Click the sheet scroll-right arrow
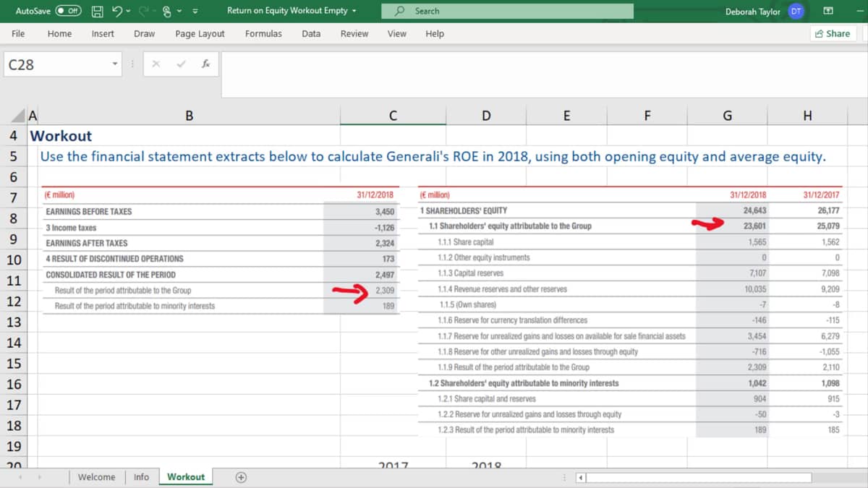The height and width of the screenshot is (488, 868). click(x=38, y=477)
